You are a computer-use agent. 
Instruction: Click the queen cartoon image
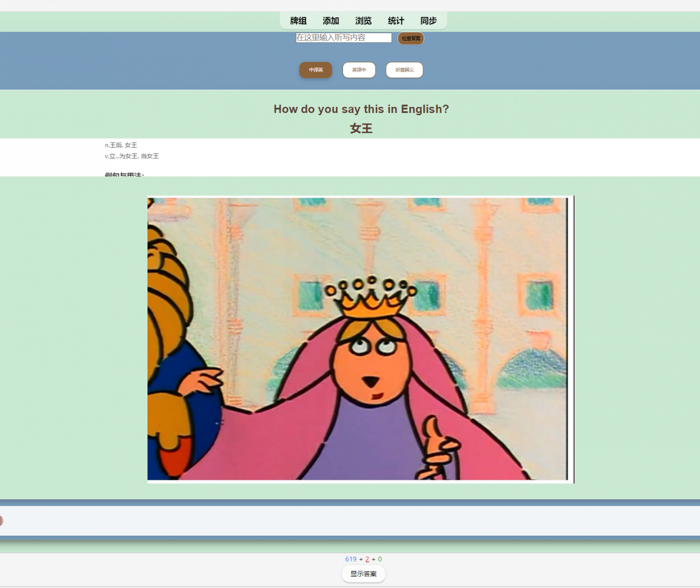[x=361, y=339]
